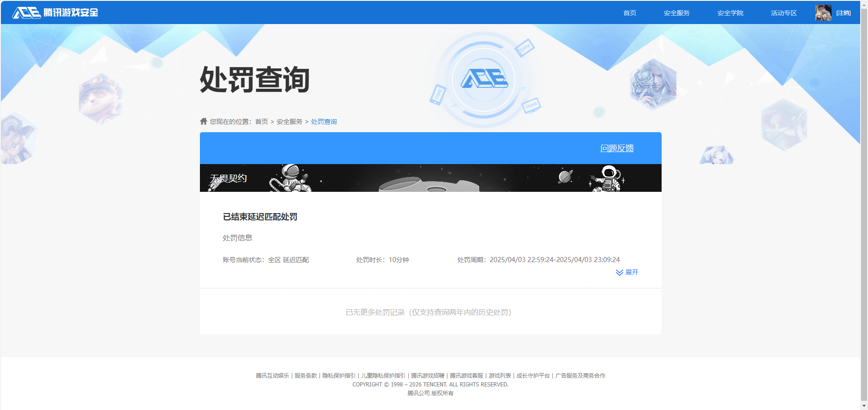Click the 注销 logout link

click(843, 13)
